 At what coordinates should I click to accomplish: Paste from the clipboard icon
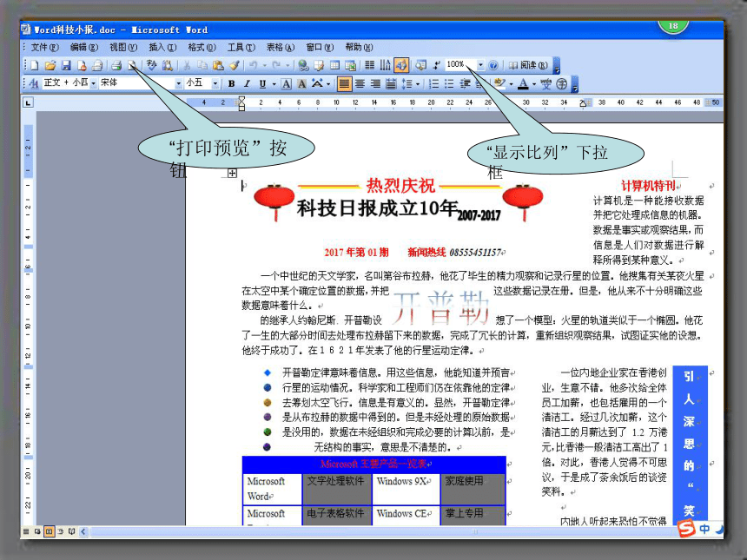[218, 65]
